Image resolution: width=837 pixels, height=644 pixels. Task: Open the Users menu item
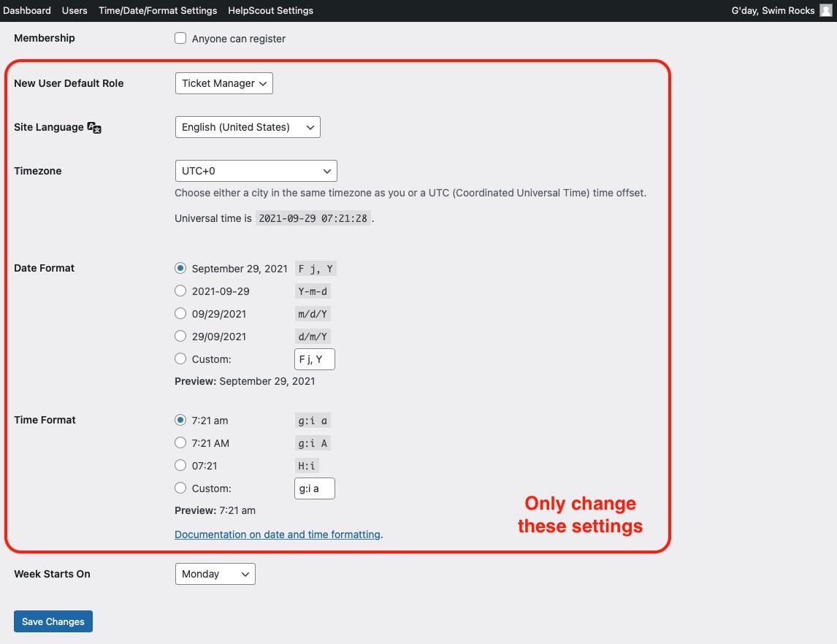74,11
